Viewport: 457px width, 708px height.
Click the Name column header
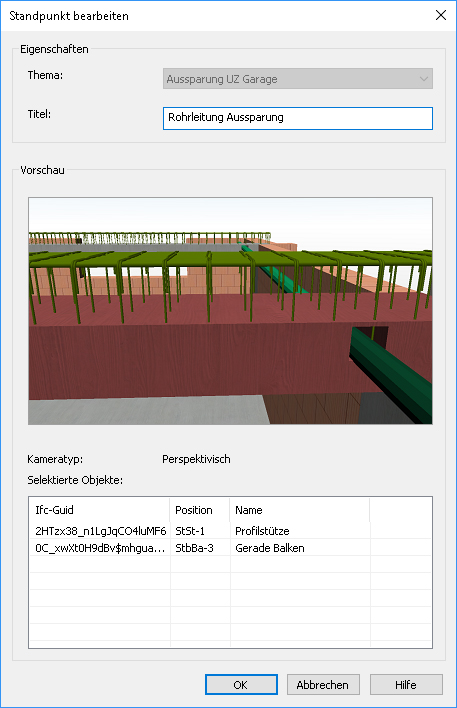pos(299,510)
